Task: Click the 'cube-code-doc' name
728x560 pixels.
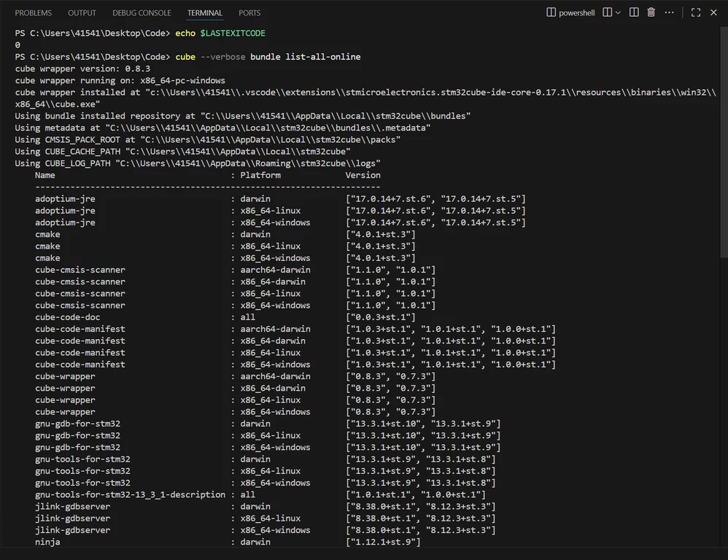Action: (67, 317)
